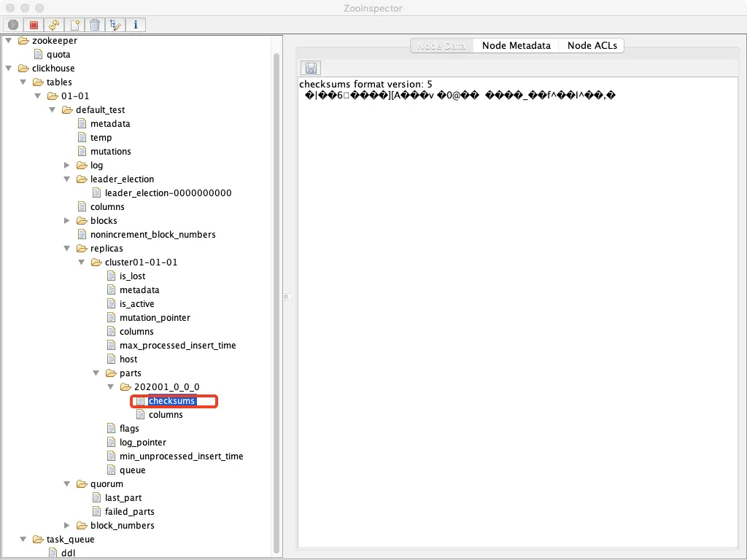Viewport: 747px width, 560px height.
Task: Select the ddl node
Action: click(x=68, y=553)
